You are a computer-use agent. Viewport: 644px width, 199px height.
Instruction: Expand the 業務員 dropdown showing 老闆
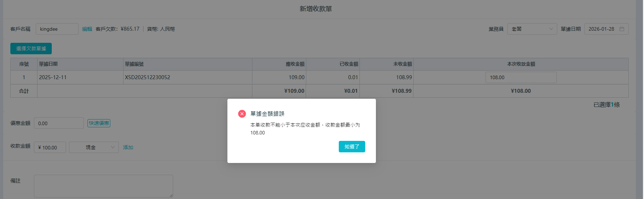532,29
